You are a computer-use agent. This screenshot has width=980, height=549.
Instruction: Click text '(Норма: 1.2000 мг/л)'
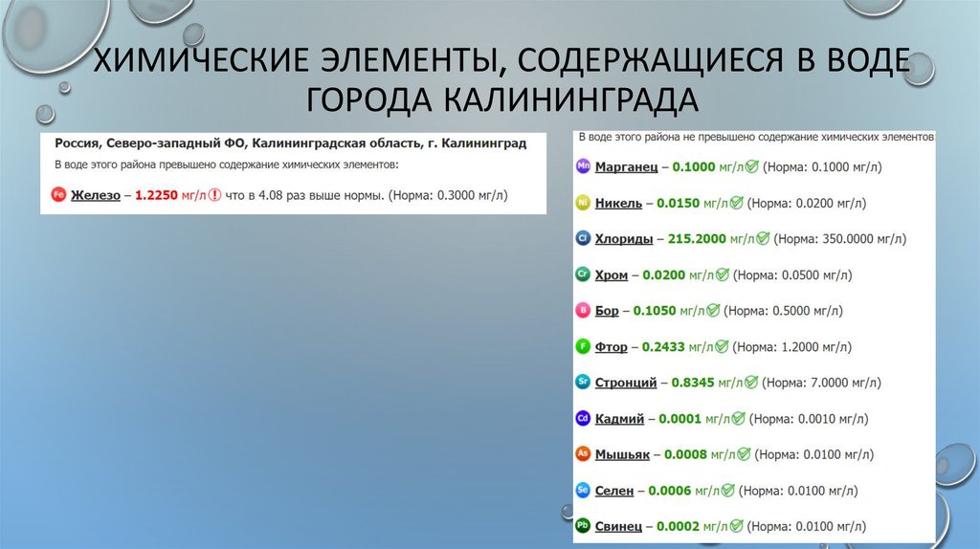791,346
